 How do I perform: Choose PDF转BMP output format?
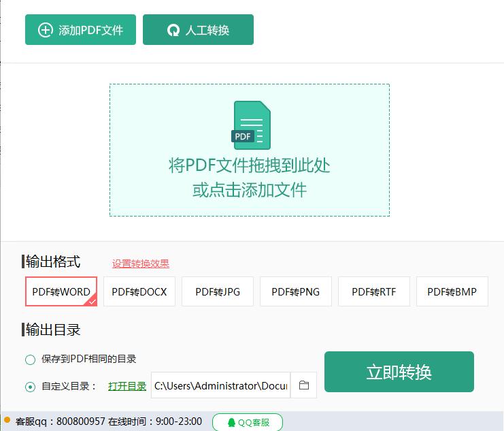pos(452,291)
